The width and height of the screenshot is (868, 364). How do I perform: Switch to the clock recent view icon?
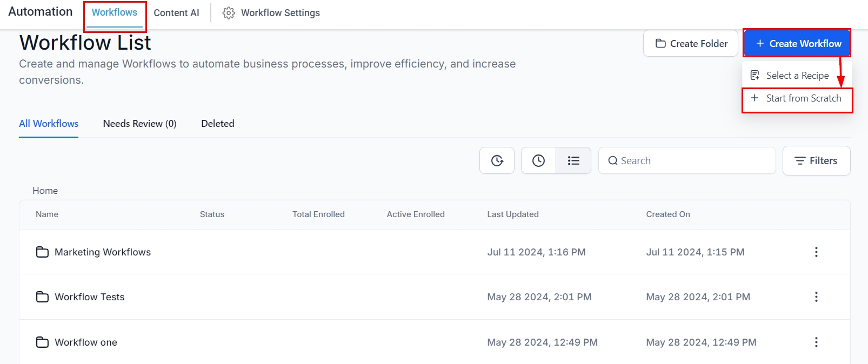[x=538, y=161]
